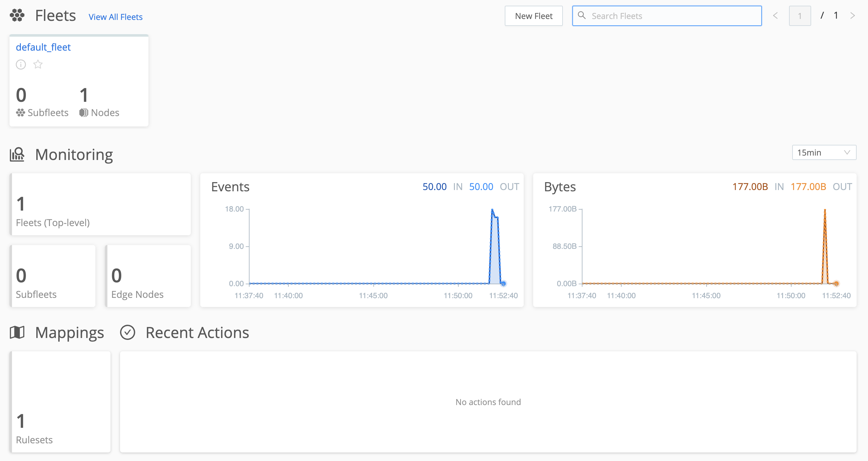868x461 pixels.
Task: Click the Bytes IN value 177.00B
Action: [750, 187]
